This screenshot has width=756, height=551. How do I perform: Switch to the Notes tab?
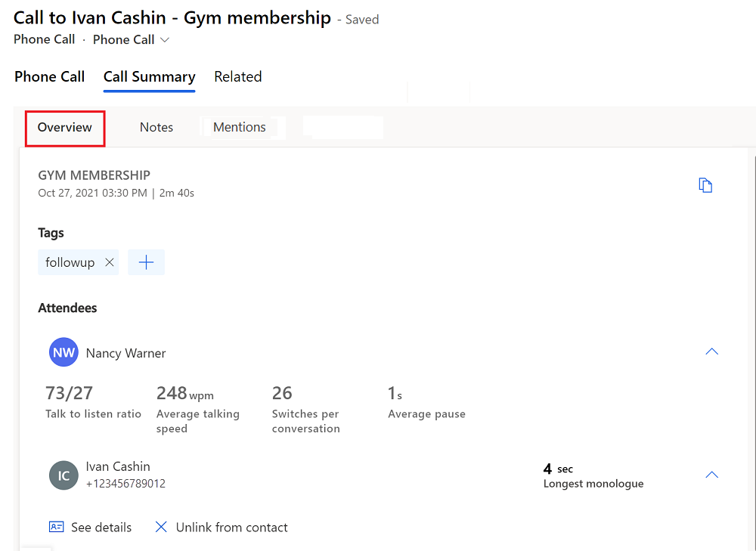point(156,126)
